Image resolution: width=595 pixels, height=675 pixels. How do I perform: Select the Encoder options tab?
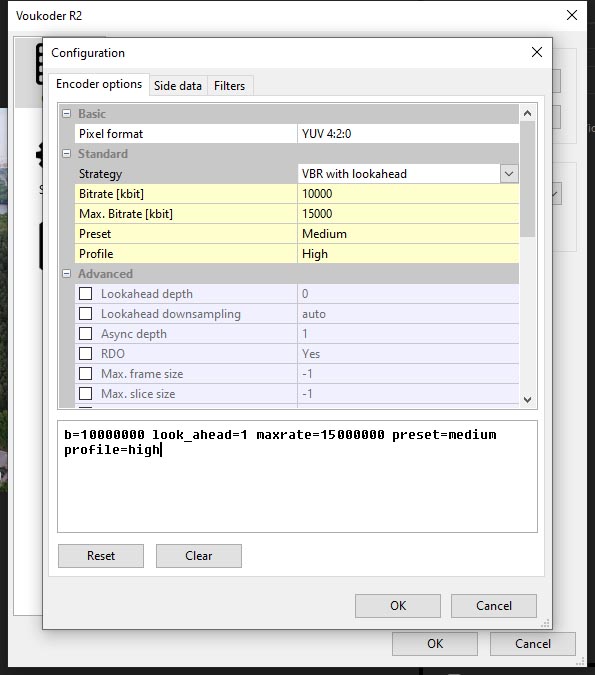99,84
